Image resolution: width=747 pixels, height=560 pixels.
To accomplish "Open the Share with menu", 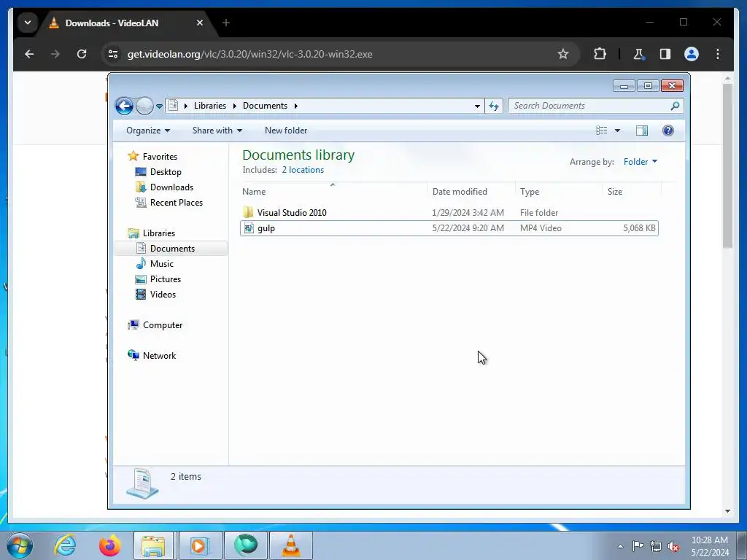I will tap(217, 131).
